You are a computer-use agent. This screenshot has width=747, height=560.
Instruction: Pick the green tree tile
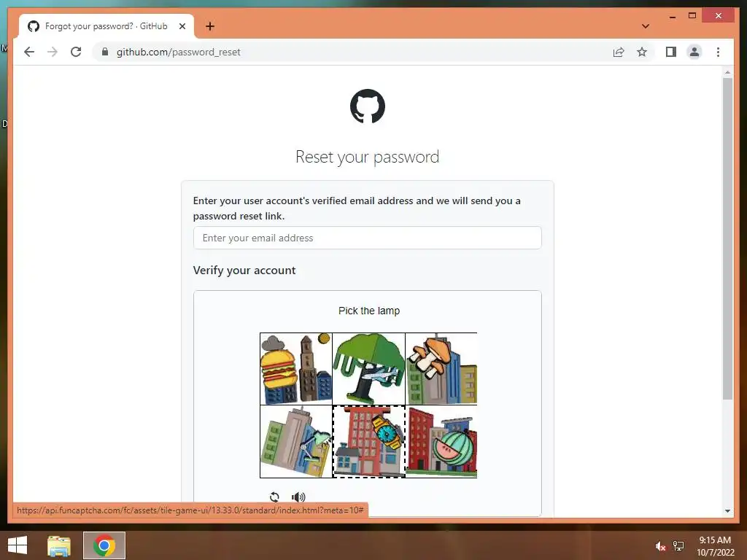[x=368, y=369]
